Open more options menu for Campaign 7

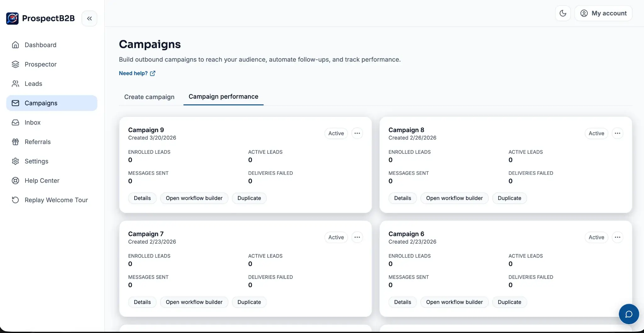coord(357,237)
